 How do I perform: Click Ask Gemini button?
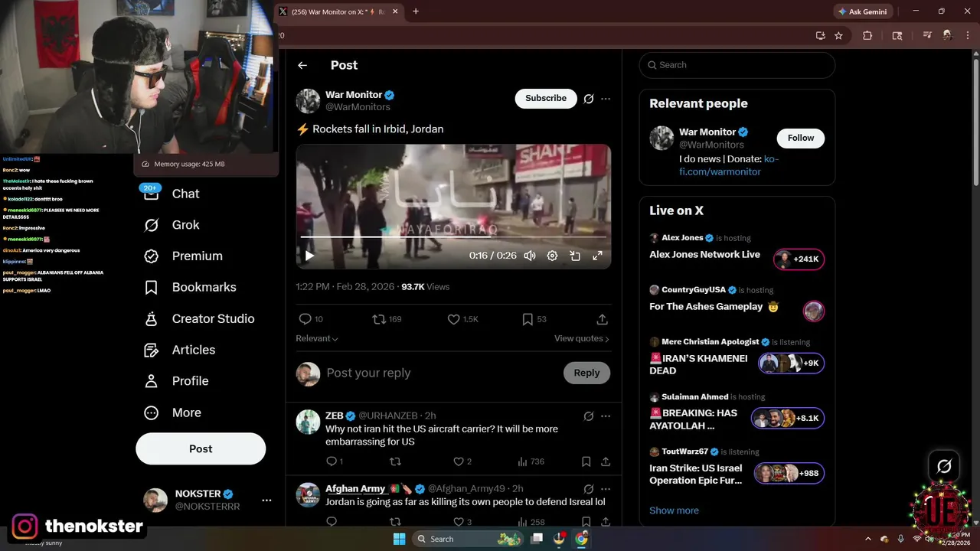[863, 11]
